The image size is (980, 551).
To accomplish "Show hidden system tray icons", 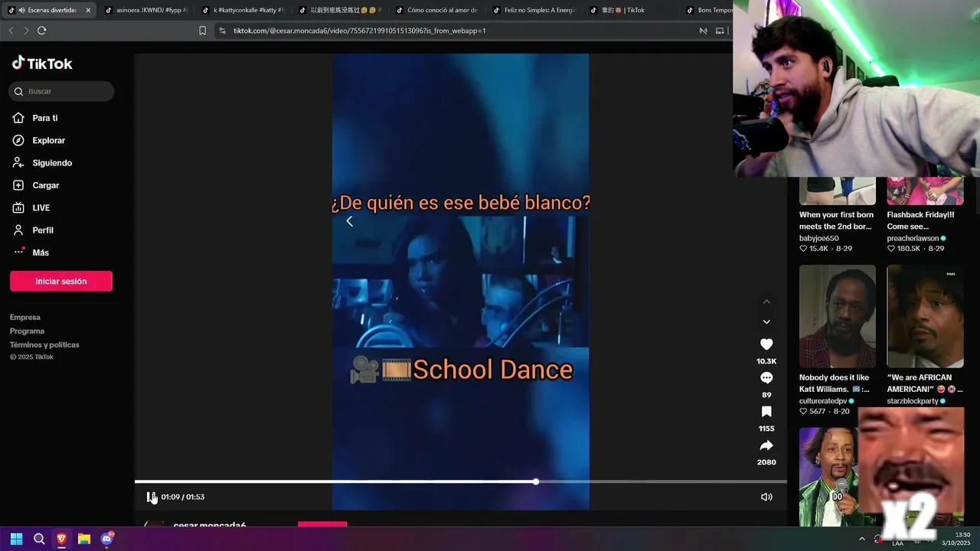I will pyautogui.click(x=862, y=539).
